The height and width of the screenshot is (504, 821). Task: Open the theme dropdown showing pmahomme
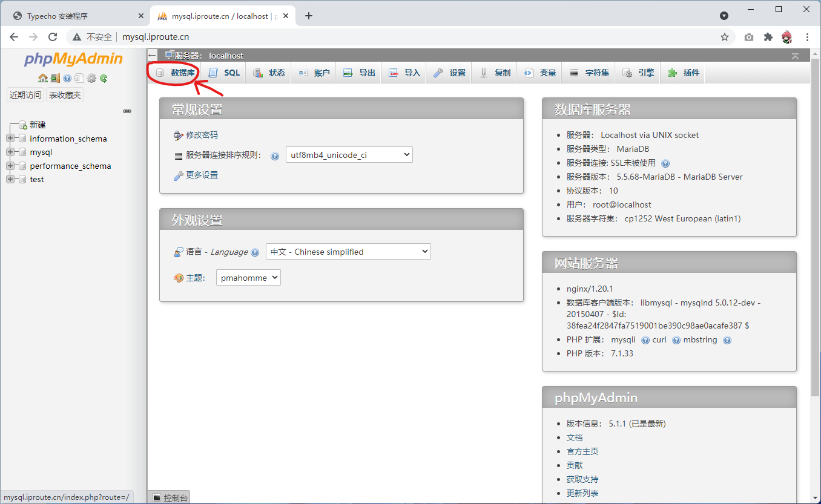248,278
